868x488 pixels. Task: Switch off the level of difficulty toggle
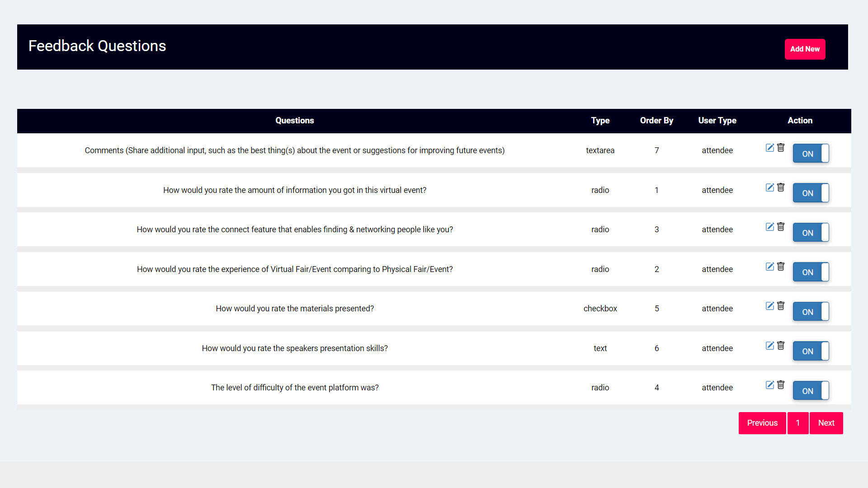click(811, 391)
